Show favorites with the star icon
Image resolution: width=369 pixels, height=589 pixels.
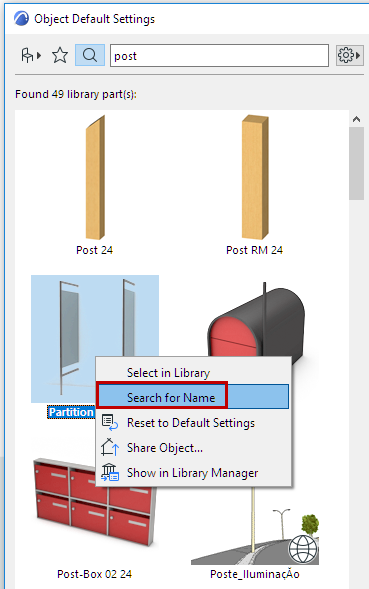60,56
